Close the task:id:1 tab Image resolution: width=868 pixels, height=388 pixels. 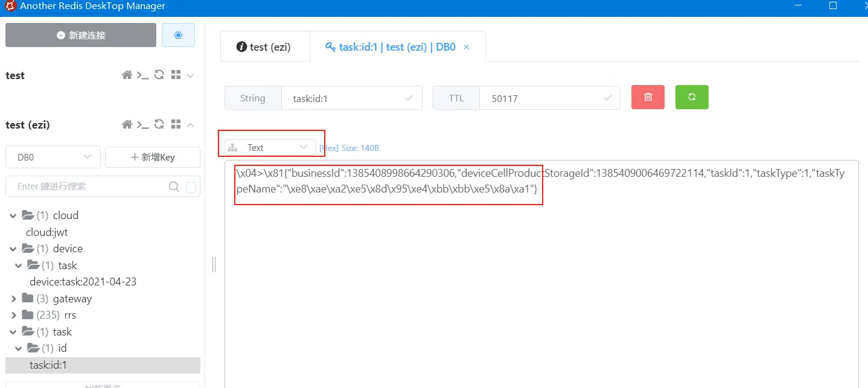coord(465,46)
